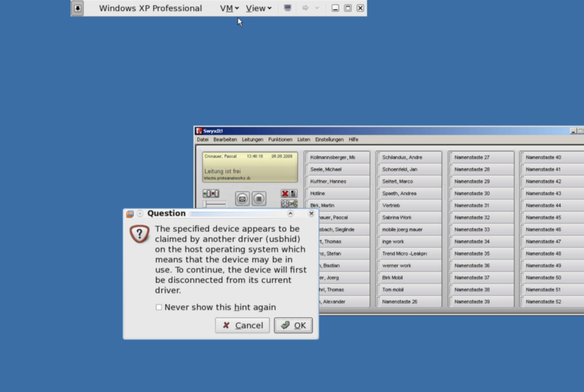This screenshot has width=584, height=392.
Task: Open the Einstellungen menu
Action: (x=329, y=140)
